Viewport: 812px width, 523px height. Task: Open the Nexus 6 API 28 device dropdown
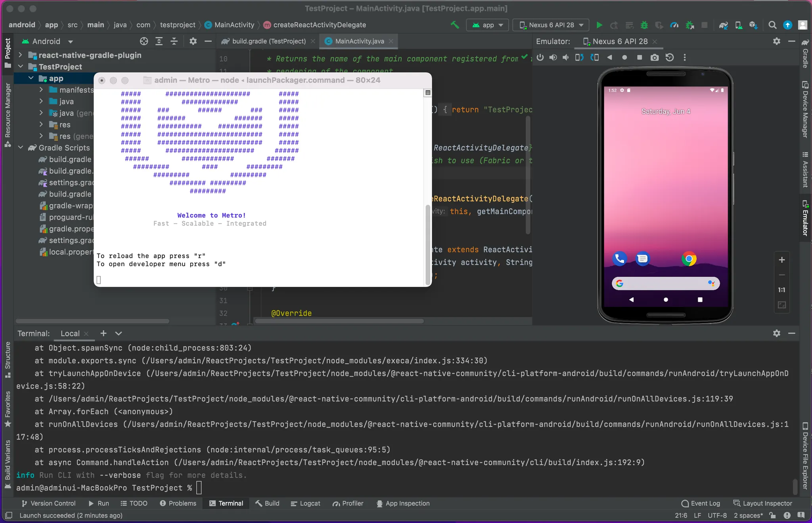551,25
